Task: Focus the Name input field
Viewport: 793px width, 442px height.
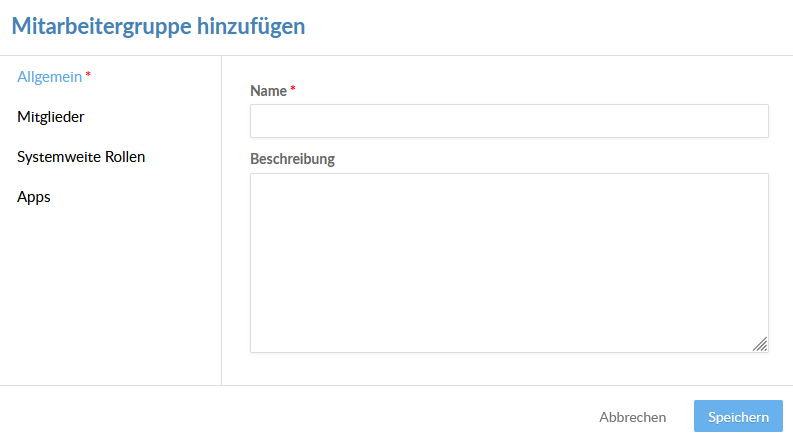Action: [x=509, y=121]
